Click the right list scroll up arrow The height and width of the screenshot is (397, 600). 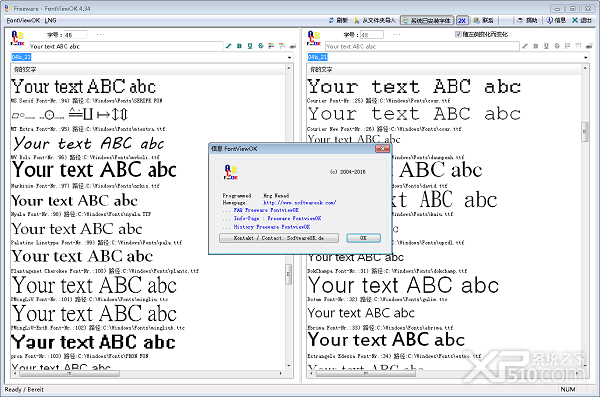[x=585, y=68]
